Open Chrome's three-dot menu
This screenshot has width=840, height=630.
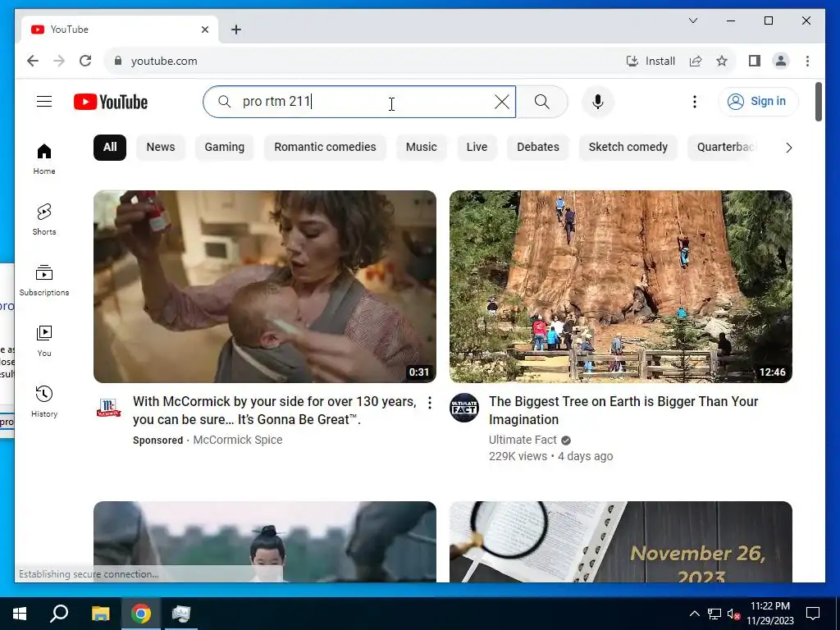(807, 61)
